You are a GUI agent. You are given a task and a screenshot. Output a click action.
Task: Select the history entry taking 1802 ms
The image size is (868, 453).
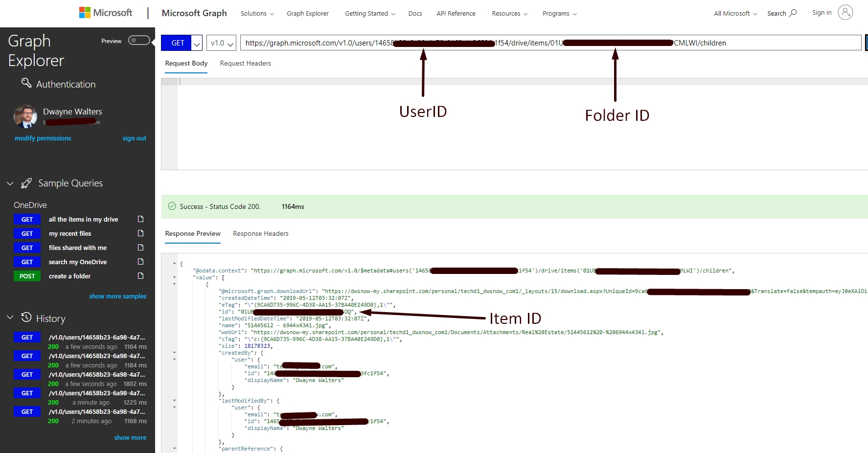coord(80,379)
